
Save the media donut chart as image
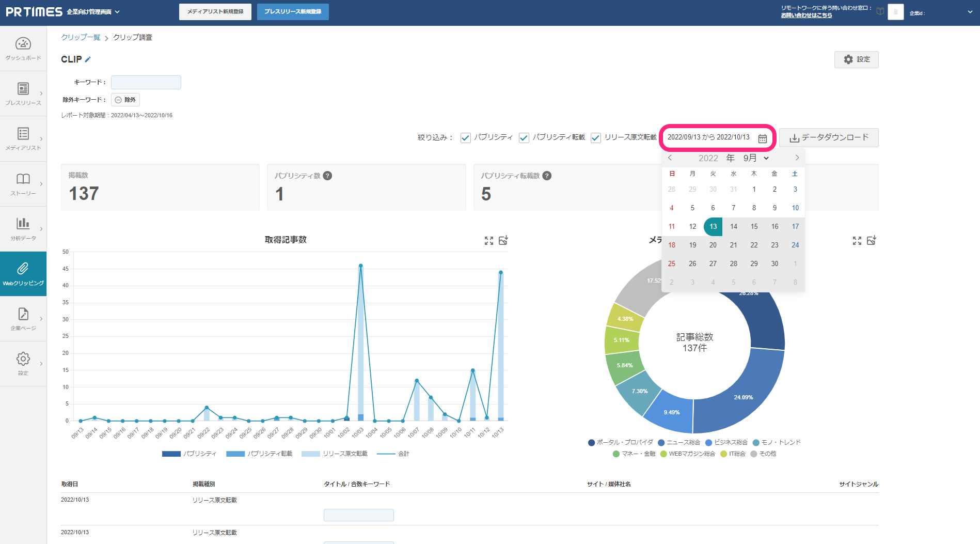(872, 240)
